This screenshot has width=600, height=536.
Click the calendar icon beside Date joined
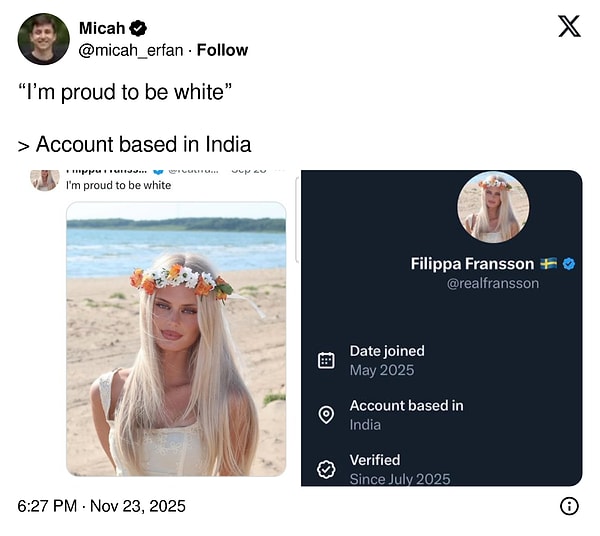click(x=326, y=361)
